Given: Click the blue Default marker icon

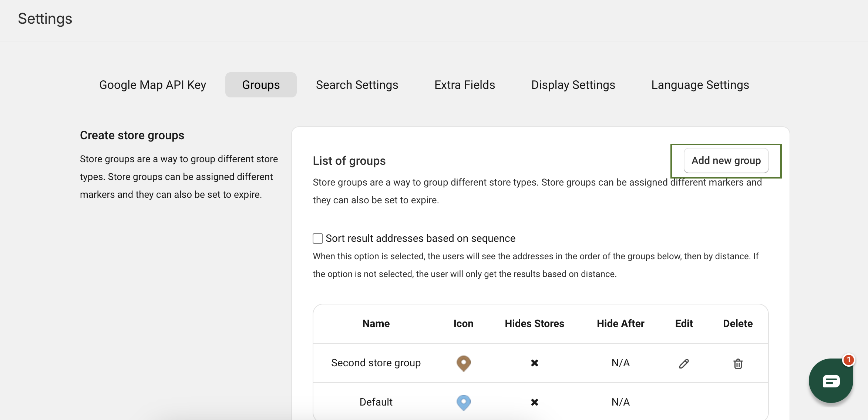Looking at the screenshot, I should [463, 402].
